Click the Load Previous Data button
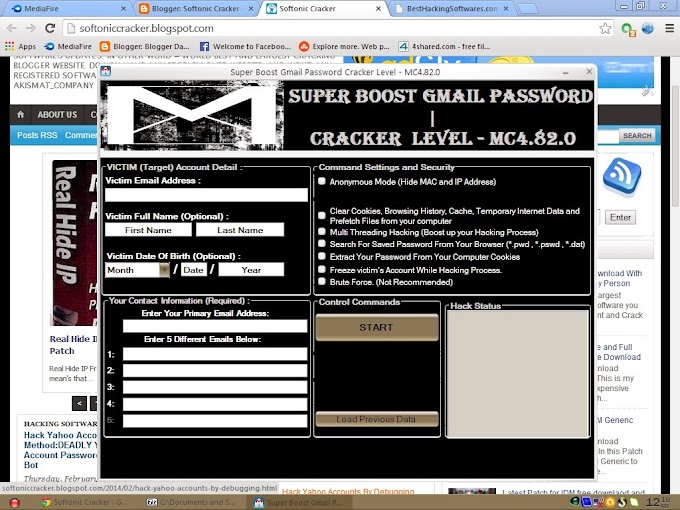Viewport: 680px width, 510px height. 376,419
